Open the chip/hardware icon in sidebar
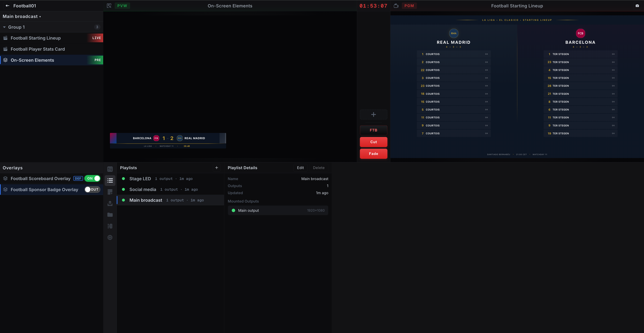The width and height of the screenshot is (644, 333). click(110, 237)
